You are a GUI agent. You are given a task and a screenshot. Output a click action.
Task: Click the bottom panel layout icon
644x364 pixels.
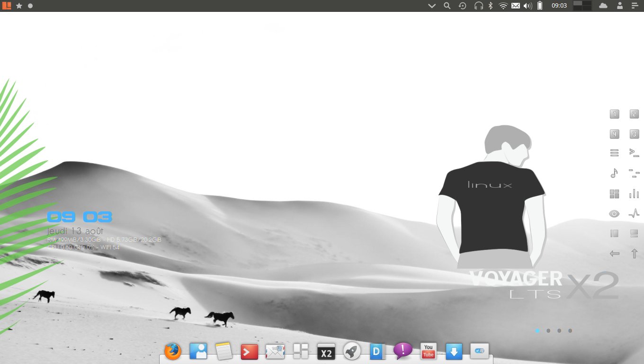click(x=634, y=233)
